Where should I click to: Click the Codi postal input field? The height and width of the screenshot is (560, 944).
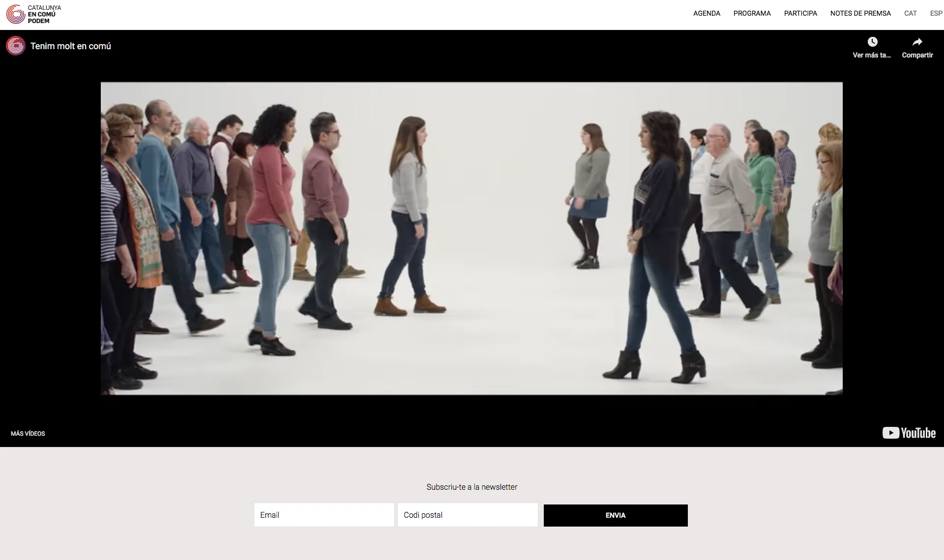[x=467, y=515]
